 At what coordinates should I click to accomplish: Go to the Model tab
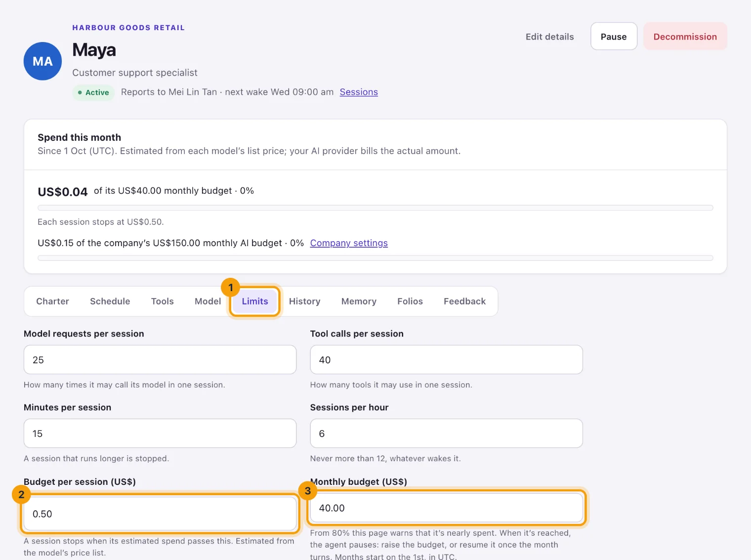[x=208, y=302]
